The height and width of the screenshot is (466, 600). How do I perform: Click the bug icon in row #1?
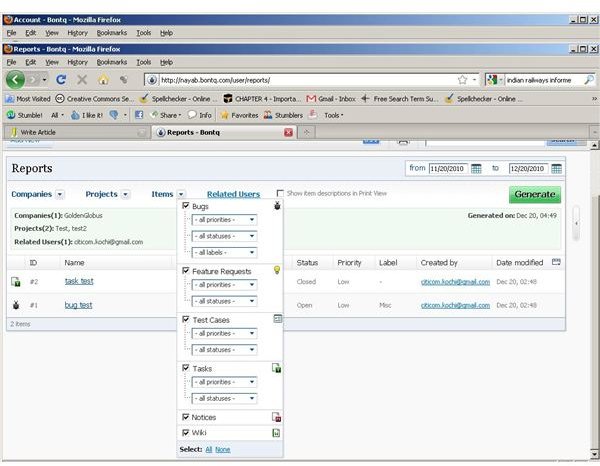[x=16, y=305]
